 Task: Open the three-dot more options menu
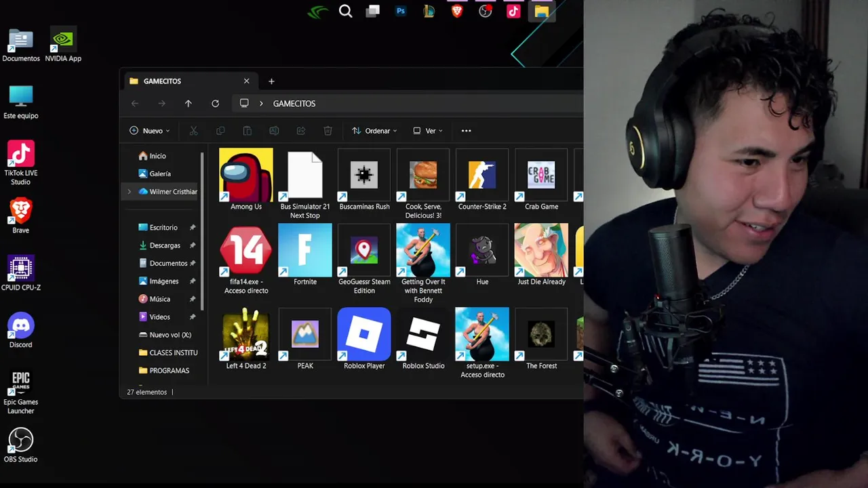pyautogui.click(x=466, y=131)
